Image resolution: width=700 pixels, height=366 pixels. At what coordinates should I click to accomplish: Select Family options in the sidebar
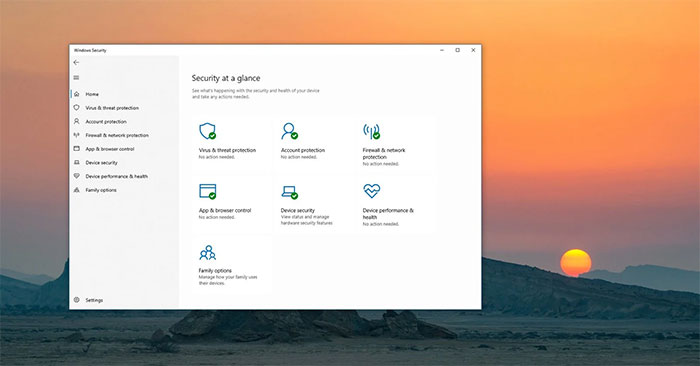tap(101, 190)
